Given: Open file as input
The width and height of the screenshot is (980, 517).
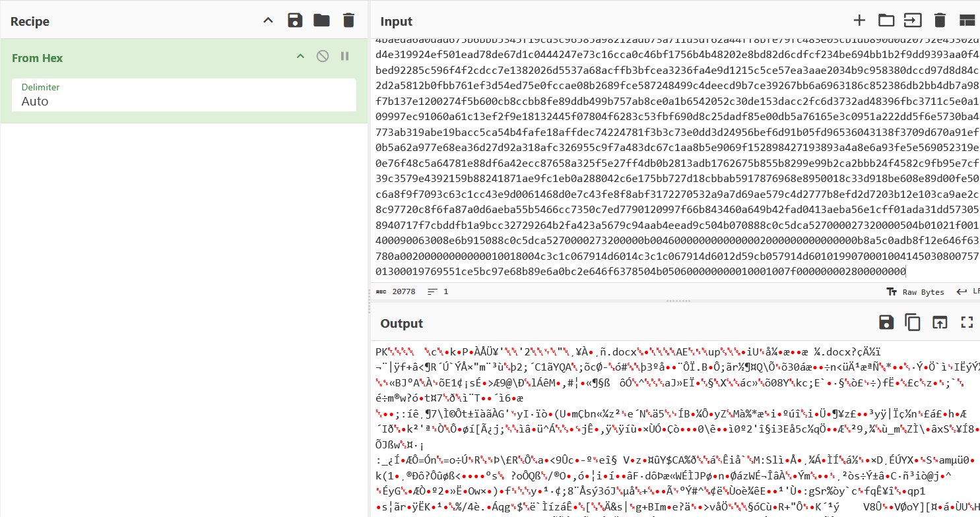Looking at the screenshot, I should (x=913, y=20).
